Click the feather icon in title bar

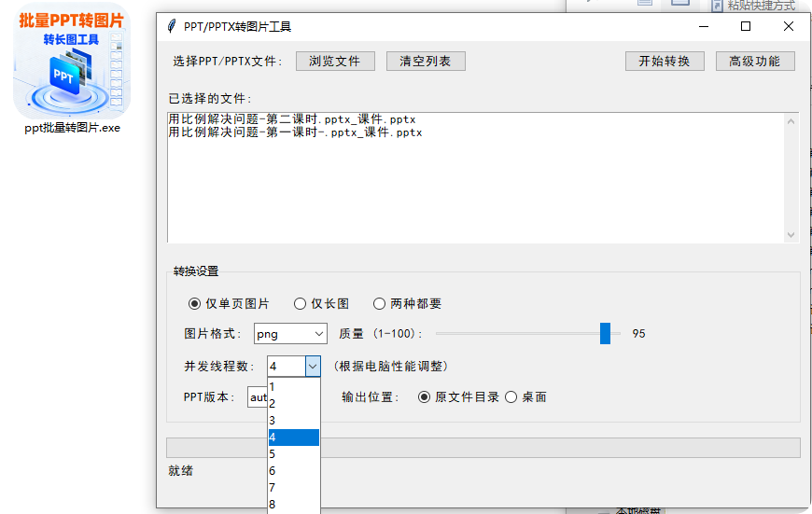click(170, 27)
